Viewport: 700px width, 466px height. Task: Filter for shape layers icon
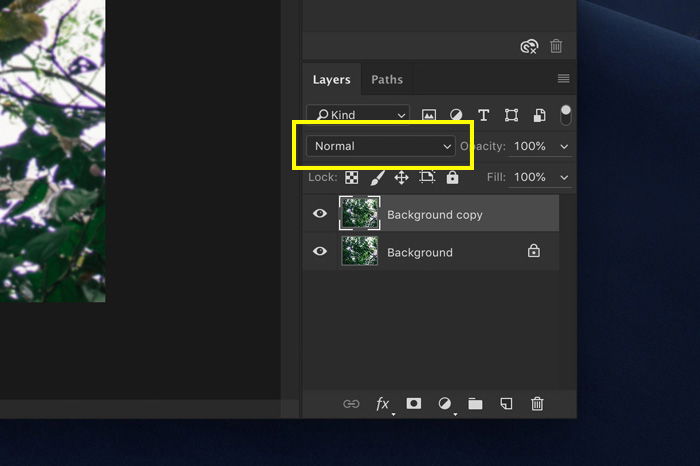[x=511, y=115]
